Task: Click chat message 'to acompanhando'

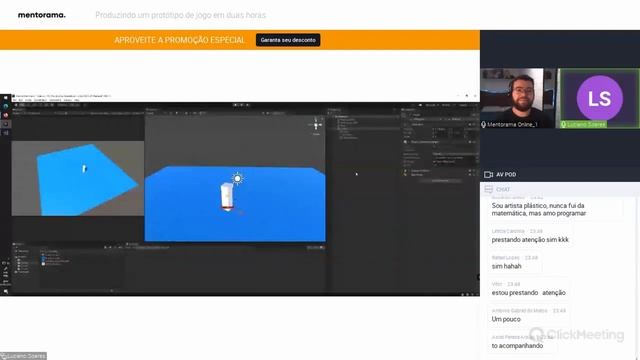Action: pos(517,346)
